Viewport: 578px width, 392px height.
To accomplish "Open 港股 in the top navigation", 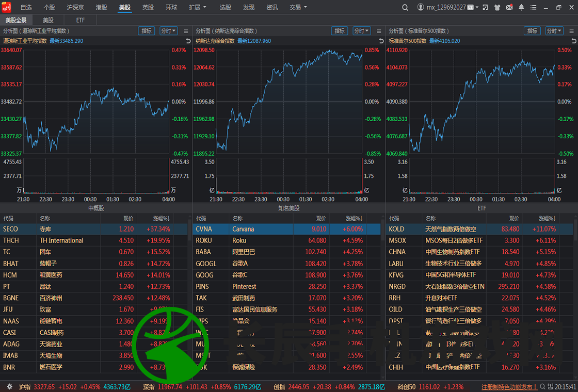I will pyautogui.click(x=101, y=7).
